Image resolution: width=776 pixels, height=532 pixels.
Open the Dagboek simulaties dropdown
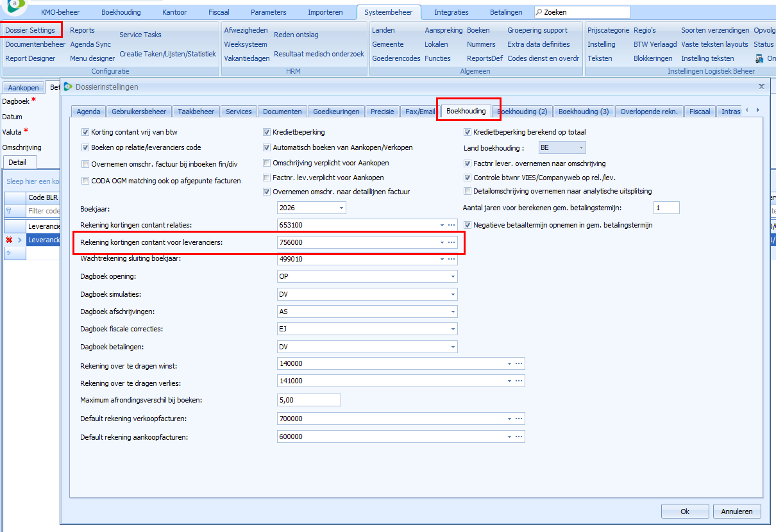[x=453, y=294]
